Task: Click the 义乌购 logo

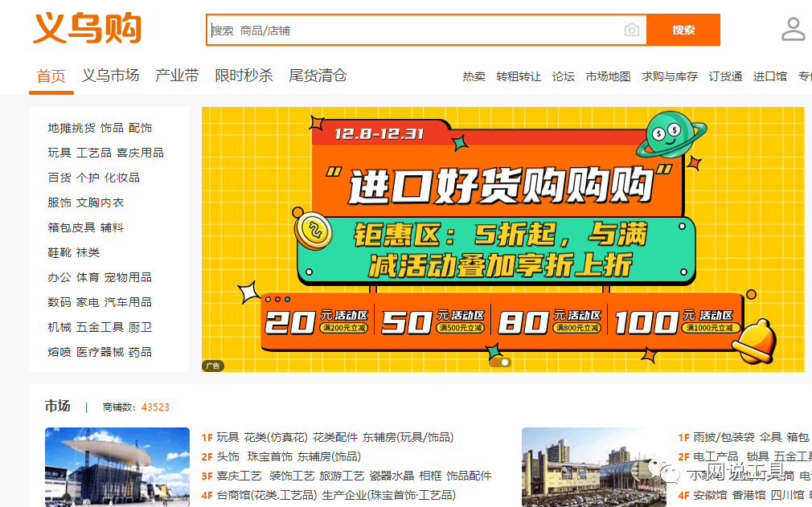Action: coord(86,27)
